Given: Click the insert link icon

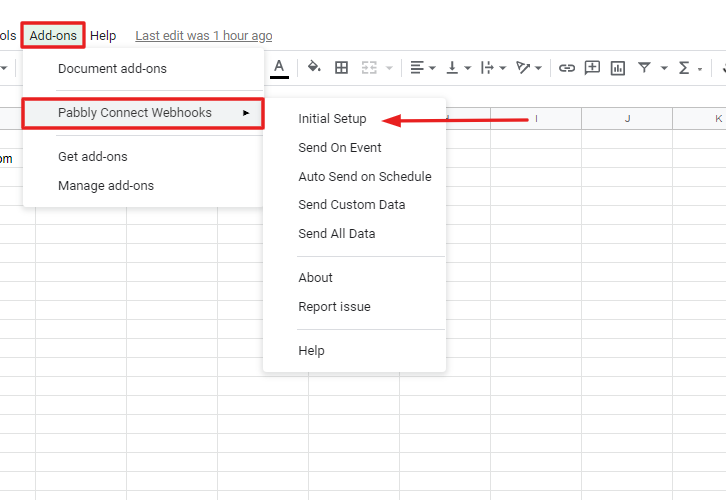Looking at the screenshot, I should (x=567, y=68).
